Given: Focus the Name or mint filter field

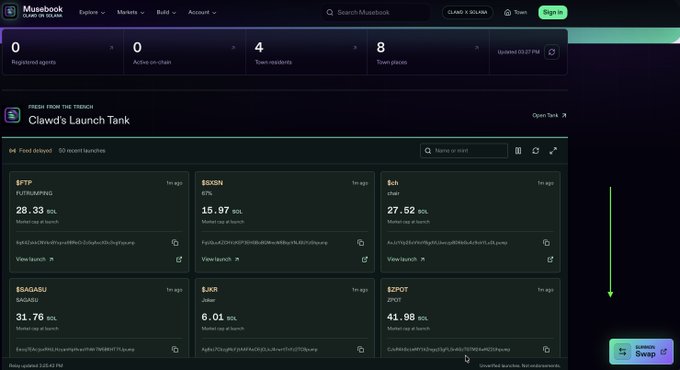Looking at the screenshot, I should 464,151.
